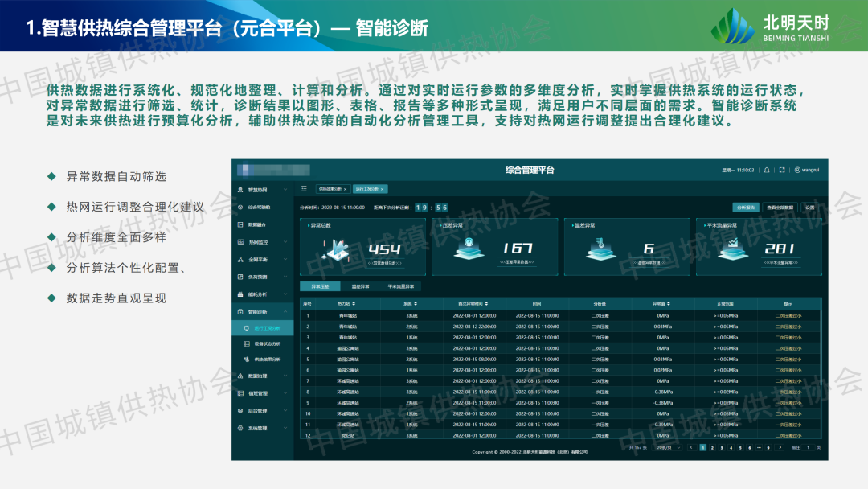Sort by the 热力站 column header
The height and width of the screenshot is (489, 868).
(x=347, y=305)
